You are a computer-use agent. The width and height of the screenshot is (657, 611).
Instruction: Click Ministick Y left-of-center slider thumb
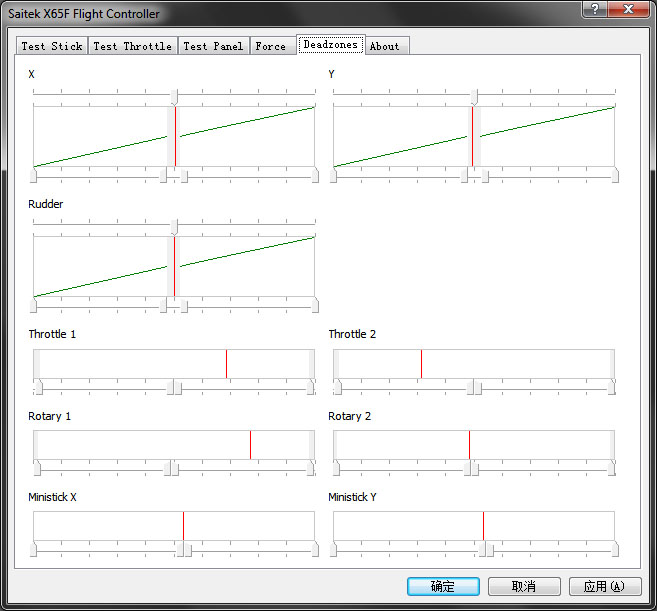(482, 549)
